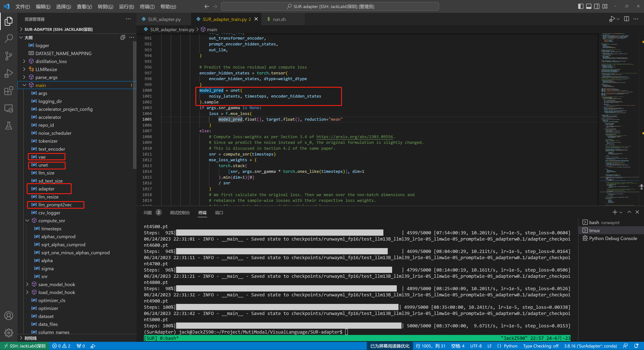The image size is (644, 350).
Task: Switch to the 调试控制台 debug console tab
Action: click(180, 213)
